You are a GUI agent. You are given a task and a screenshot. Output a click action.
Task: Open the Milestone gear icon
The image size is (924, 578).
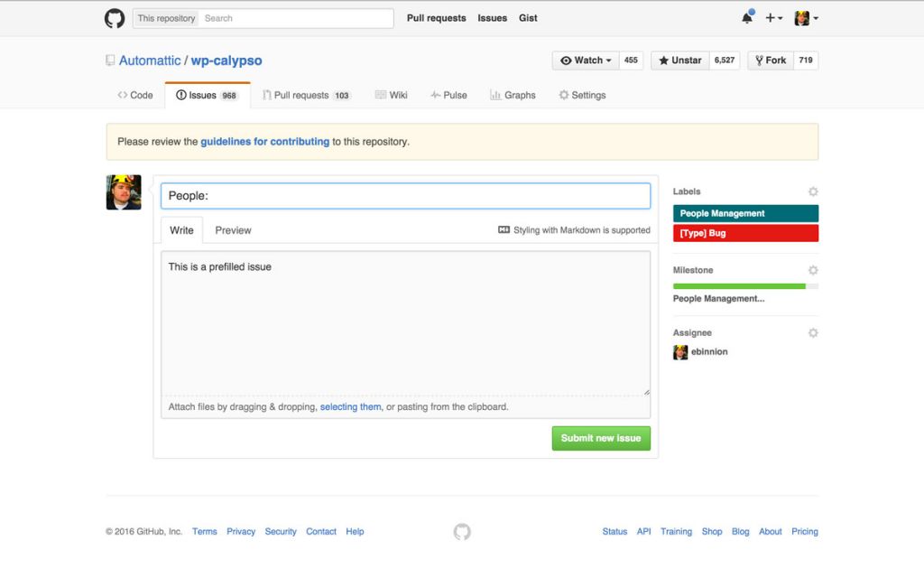[813, 270]
